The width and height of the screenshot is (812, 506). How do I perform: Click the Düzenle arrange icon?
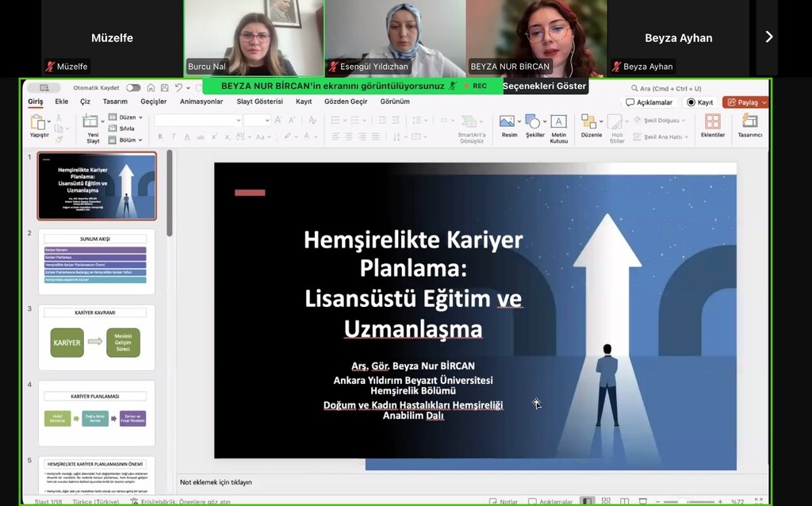589,121
